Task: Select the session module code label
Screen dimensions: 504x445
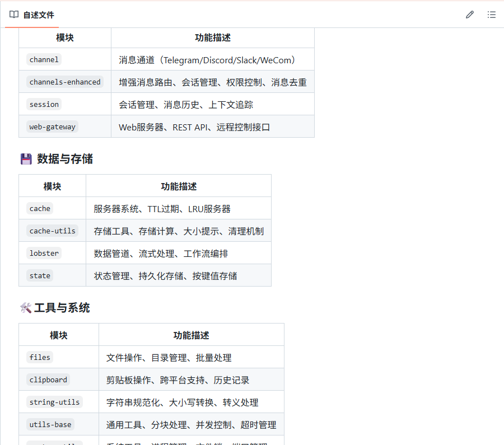Action: (44, 104)
